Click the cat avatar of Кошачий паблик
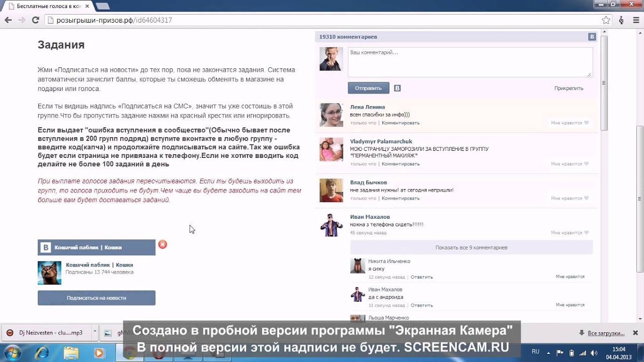This screenshot has height=362, width=644. click(x=49, y=273)
